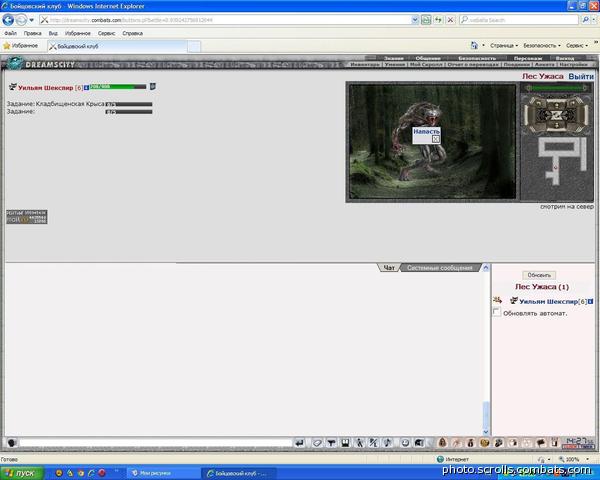Click the black flag icon in bottom toolbar
The width and height of the screenshot is (600, 480).
coord(541,443)
